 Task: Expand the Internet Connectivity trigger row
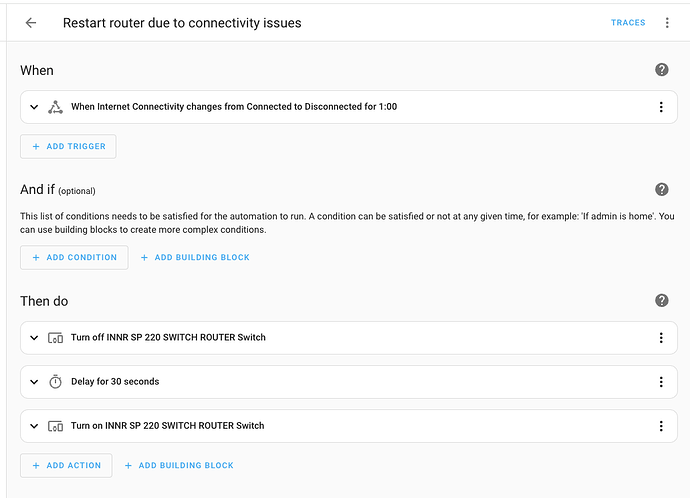(34, 107)
